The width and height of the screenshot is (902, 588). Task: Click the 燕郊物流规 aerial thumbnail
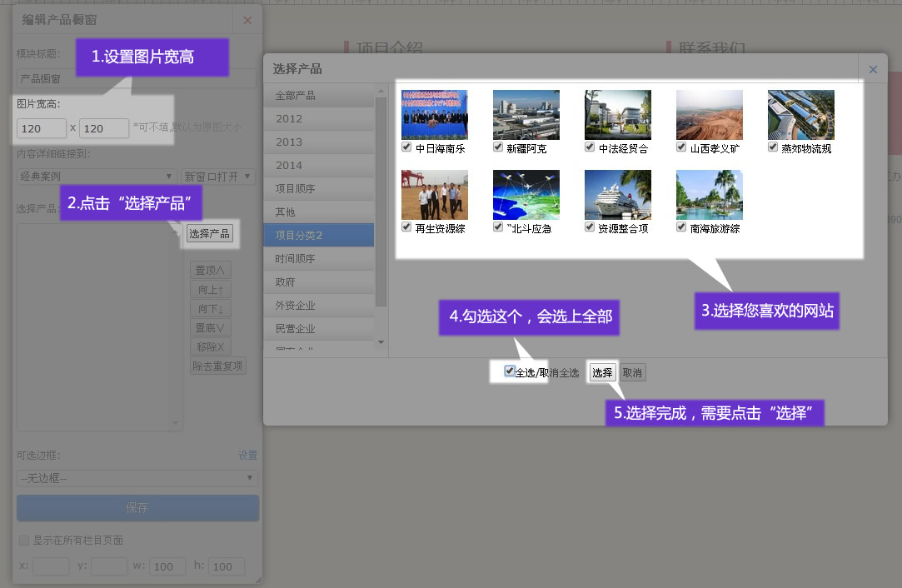coord(800,114)
